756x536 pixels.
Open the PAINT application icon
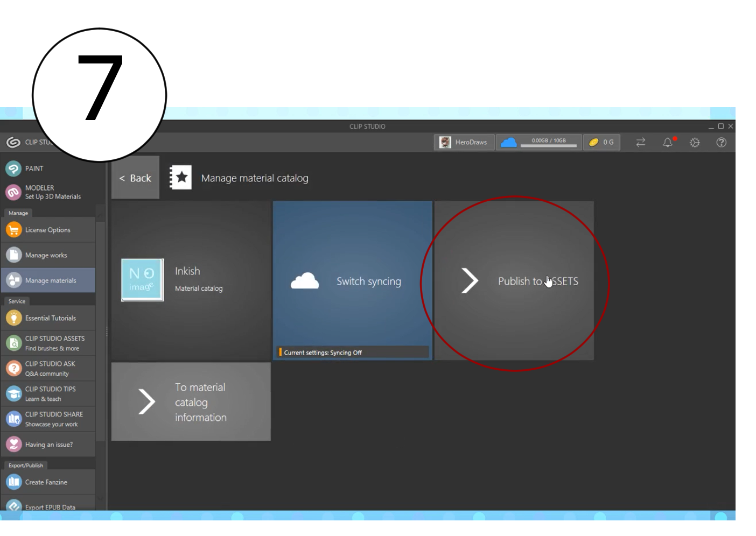(x=13, y=168)
